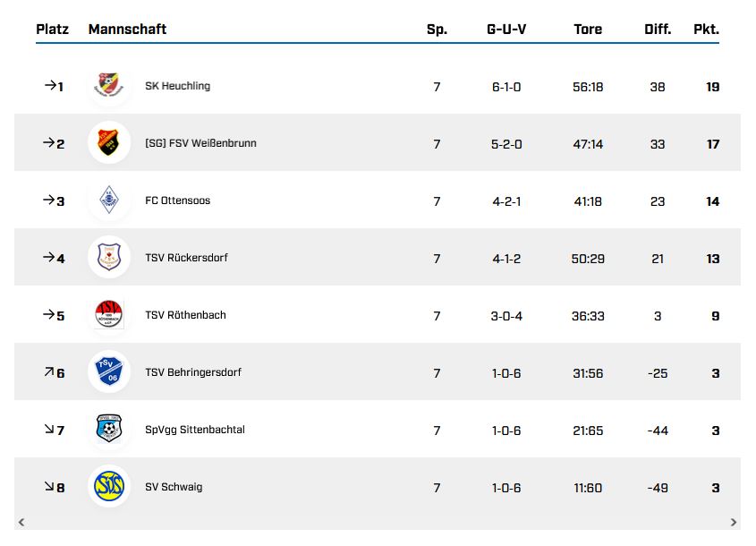This screenshot has width=756, height=546.
Task: Click the SpVgg Sittenbachtal club emblem
Action: [x=109, y=430]
